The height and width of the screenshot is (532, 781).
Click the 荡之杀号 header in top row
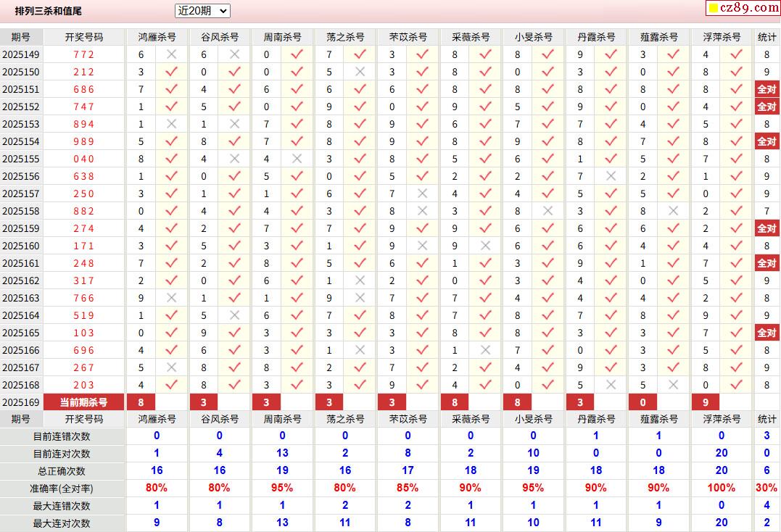click(345, 37)
